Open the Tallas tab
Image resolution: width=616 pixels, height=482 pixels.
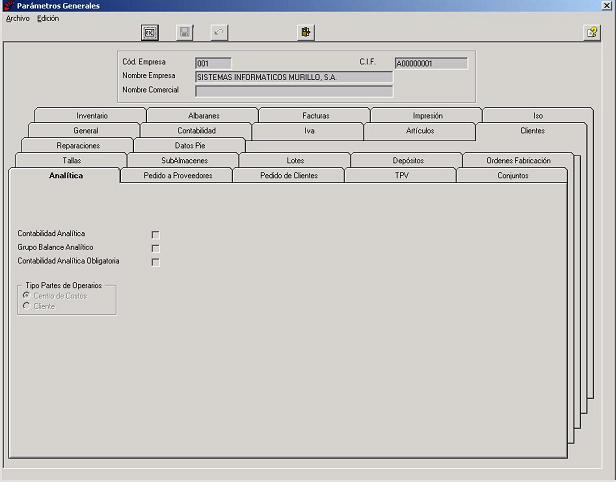click(72, 160)
